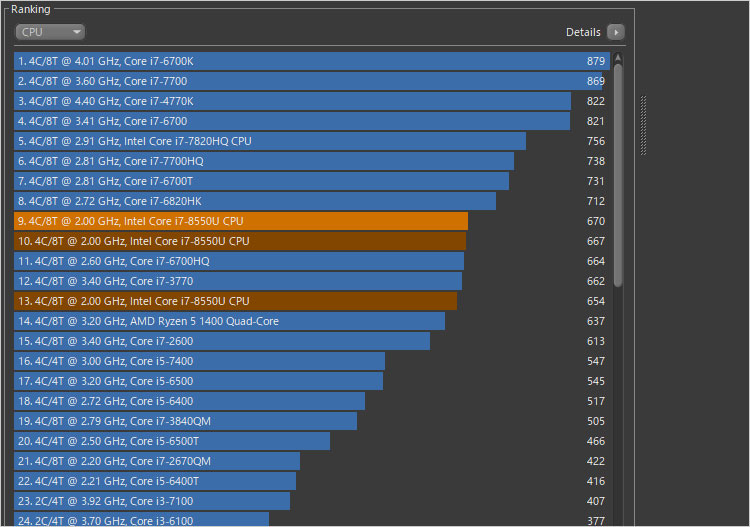Click the score value 547
750x527 pixels.
pyautogui.click(x=596, y=361)
